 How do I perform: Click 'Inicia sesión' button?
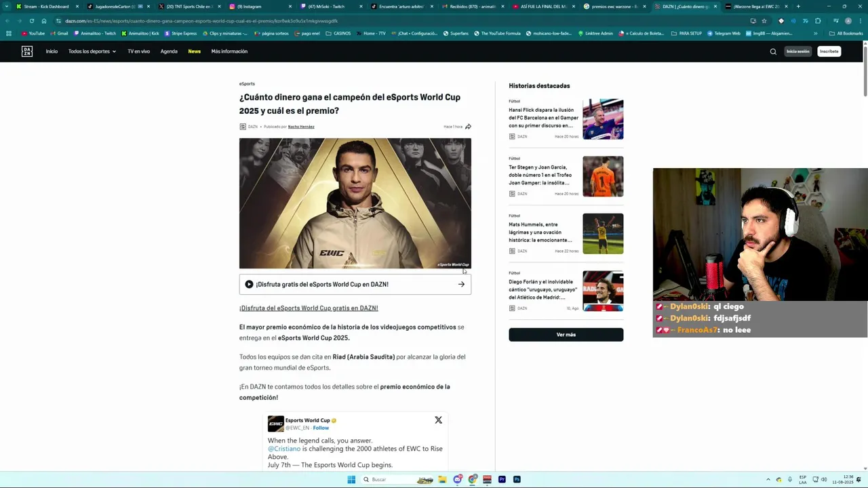(x=797, y=52)
